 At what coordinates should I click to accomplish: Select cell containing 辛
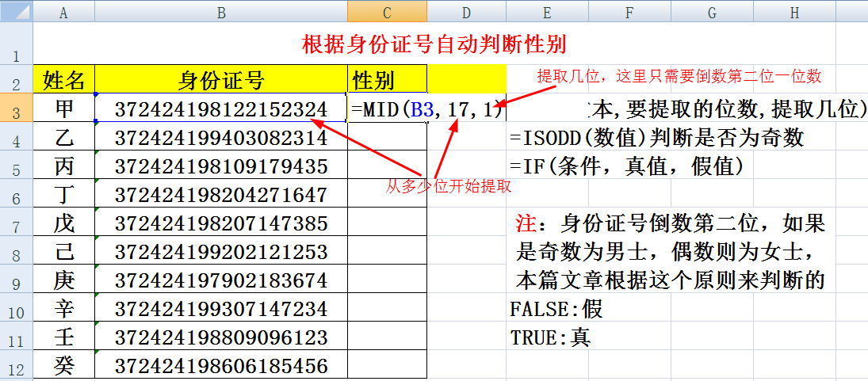click(x=64, y=307)
